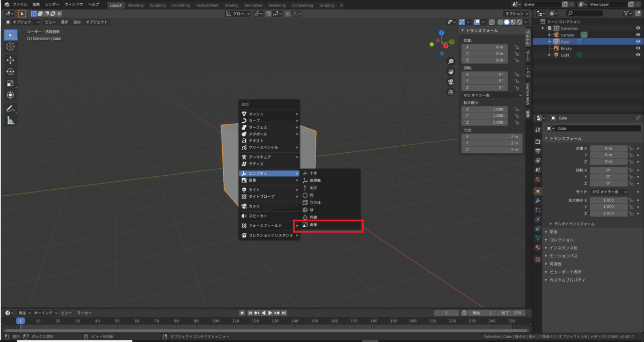The image size is (644, 342).
Task: Hide the Light object via eye icon
Action: (x=638, y=55)
